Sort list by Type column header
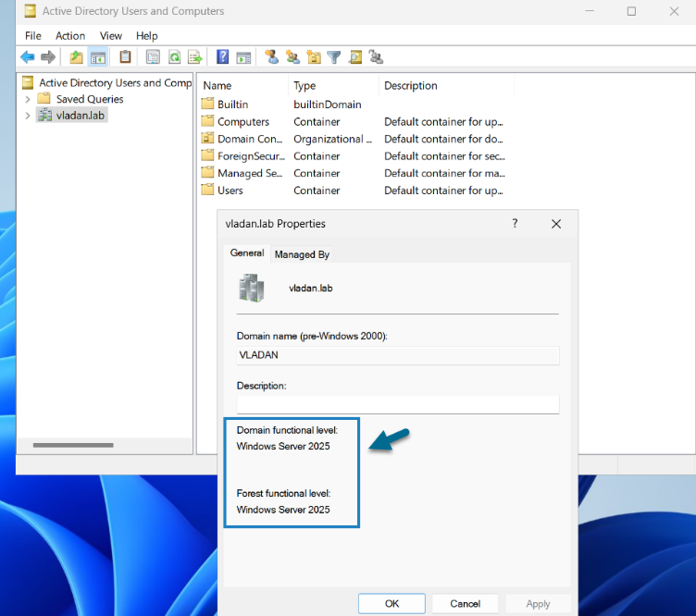696x616 pixels. [x=334, y=86]
